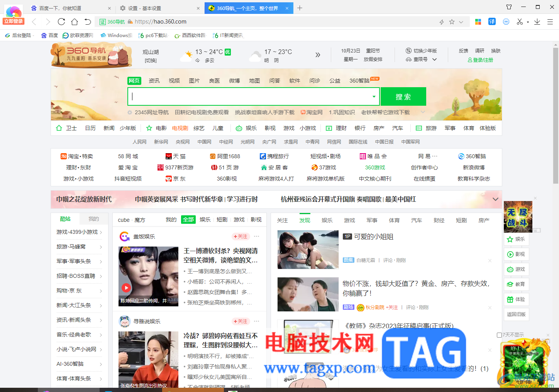Open the scissors screenshot tool
This screenshot has height=392, width=559.
[520, 22]
